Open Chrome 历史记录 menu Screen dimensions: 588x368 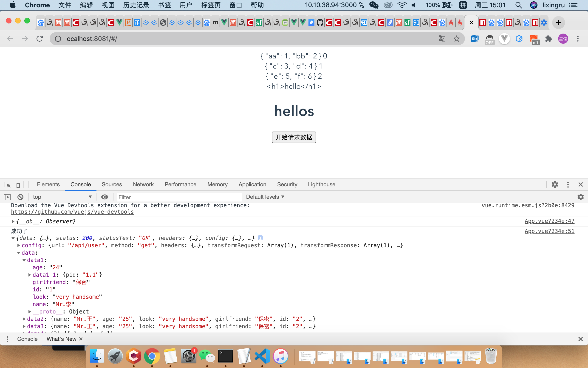click(x=136, y=5)
